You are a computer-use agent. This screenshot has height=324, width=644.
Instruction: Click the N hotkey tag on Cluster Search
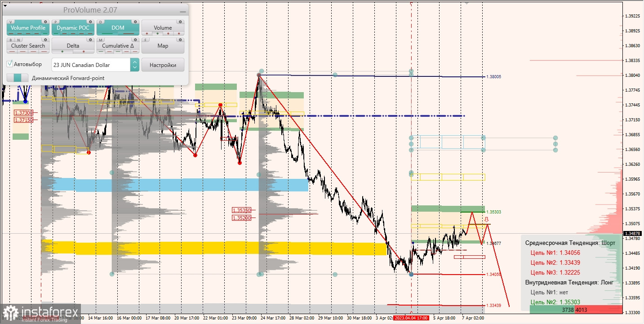18,40
